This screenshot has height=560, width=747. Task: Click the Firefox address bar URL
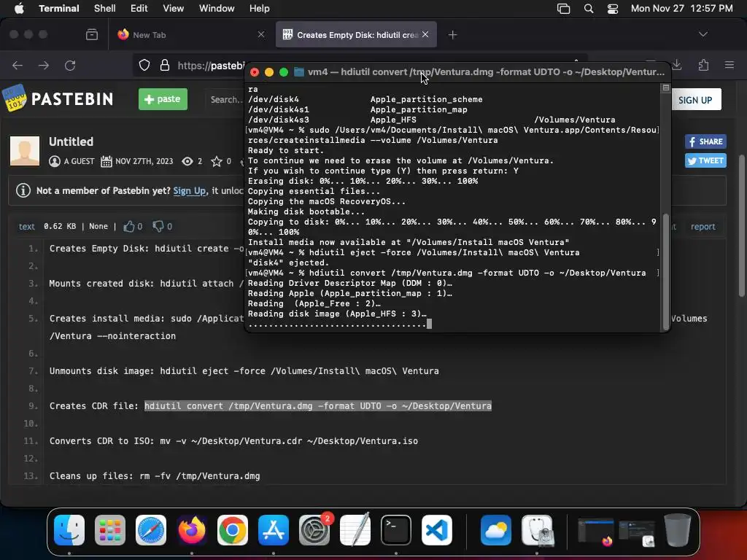pyautogui.click(x=211, y=66)
